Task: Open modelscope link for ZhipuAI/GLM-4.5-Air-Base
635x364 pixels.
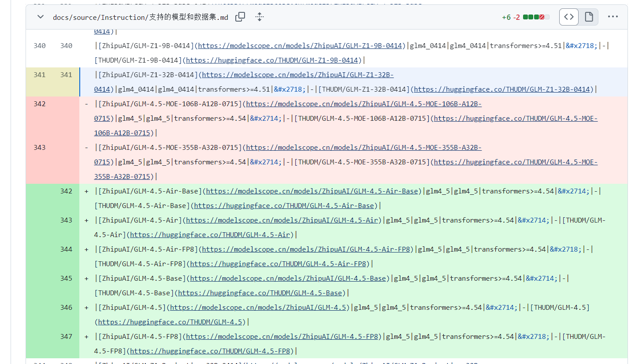Action: coord(312,191)
